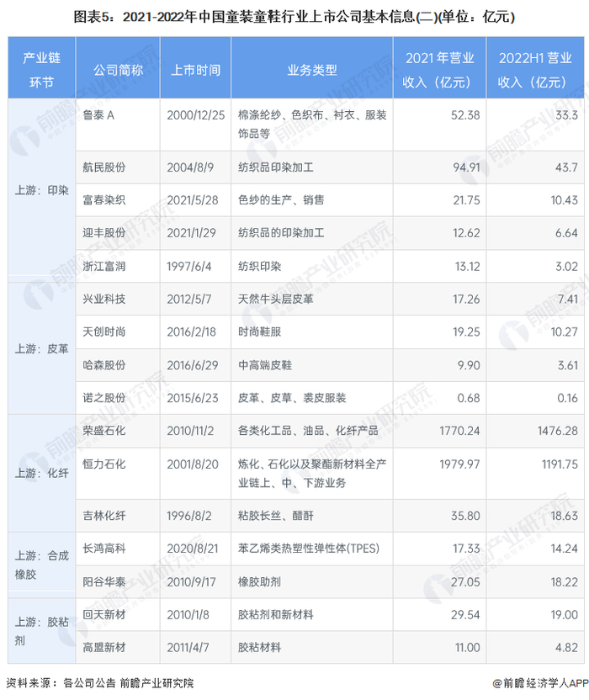
Task: Click the 上游：印染 category cell
Action: [41, 190]
